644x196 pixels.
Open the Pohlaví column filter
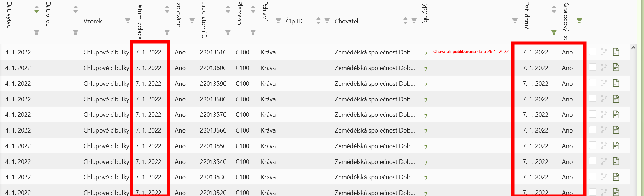coord(278,21)
